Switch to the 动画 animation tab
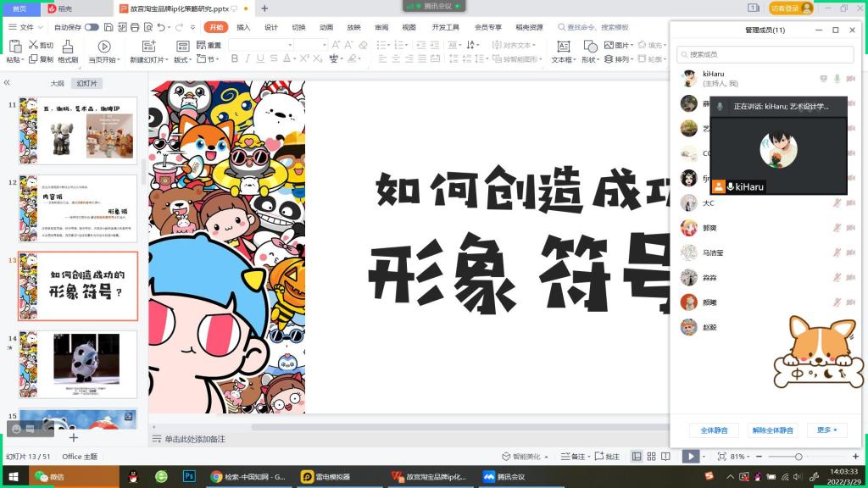This screenshot has height=488, width=868. 326,27
